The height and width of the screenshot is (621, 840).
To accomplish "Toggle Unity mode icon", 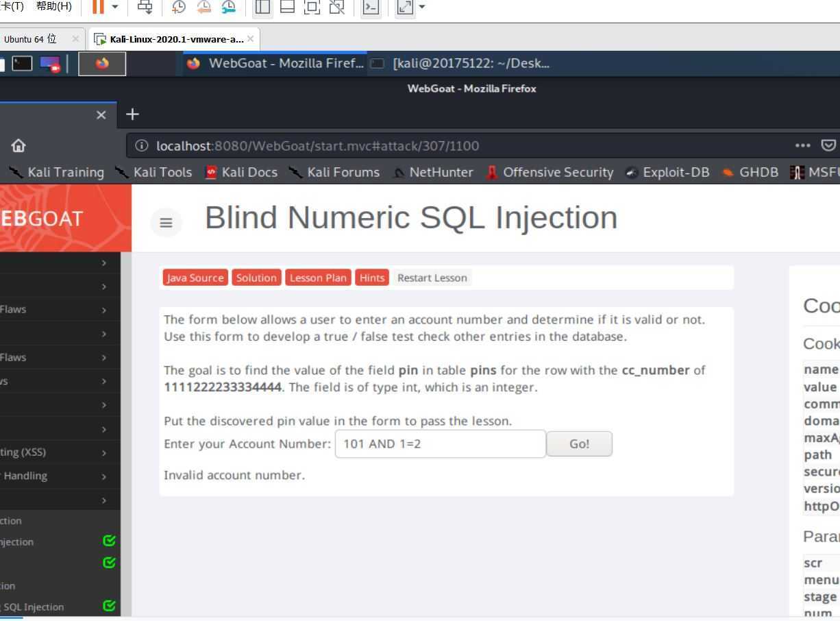I will (336, 7).
